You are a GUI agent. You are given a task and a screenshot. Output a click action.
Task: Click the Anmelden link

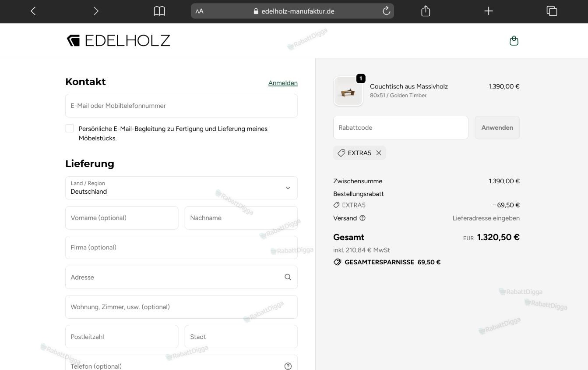(283, 83)
